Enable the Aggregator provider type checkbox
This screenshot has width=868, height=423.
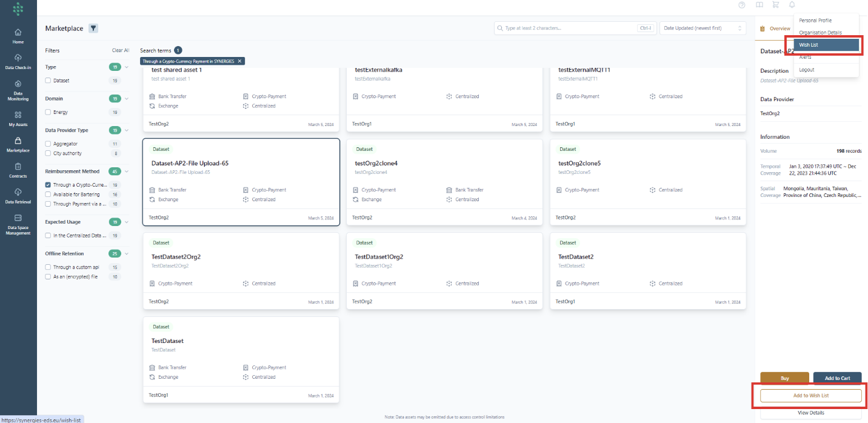click(x=48, y=144)
